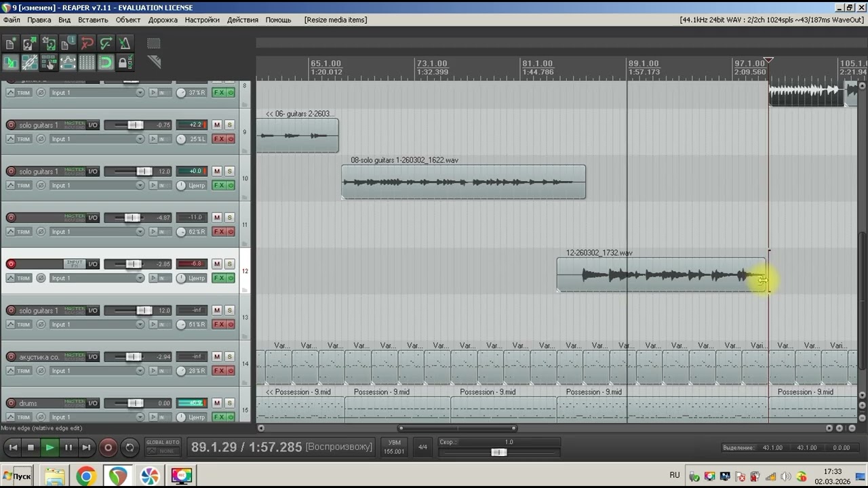Click record-arm on акустика со. track
The height and width of the screenshot is (488, 868).
click(11, 357)
